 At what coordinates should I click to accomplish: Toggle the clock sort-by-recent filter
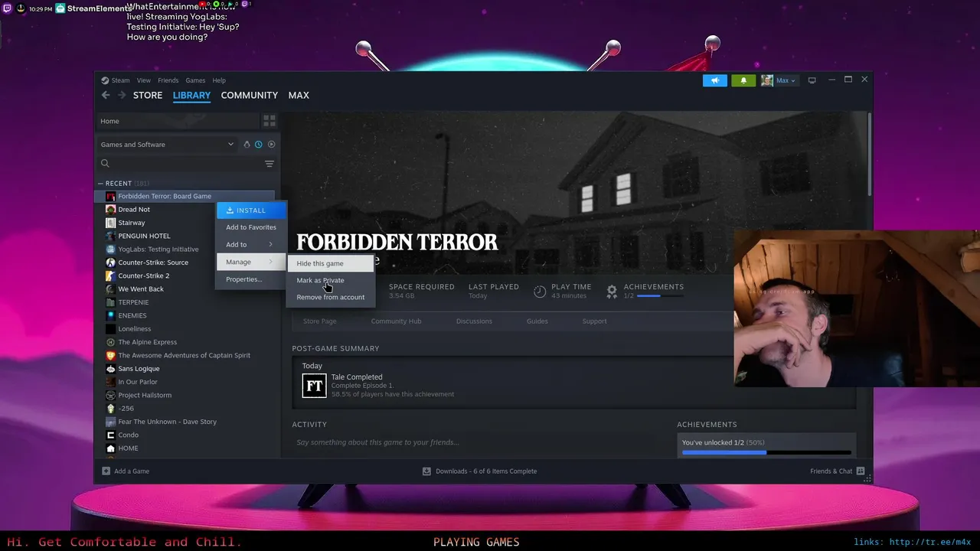[259, 144]
